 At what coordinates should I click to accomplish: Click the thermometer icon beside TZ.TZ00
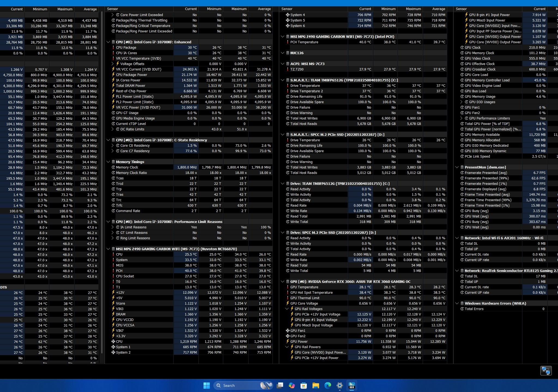tap(288, 69)
